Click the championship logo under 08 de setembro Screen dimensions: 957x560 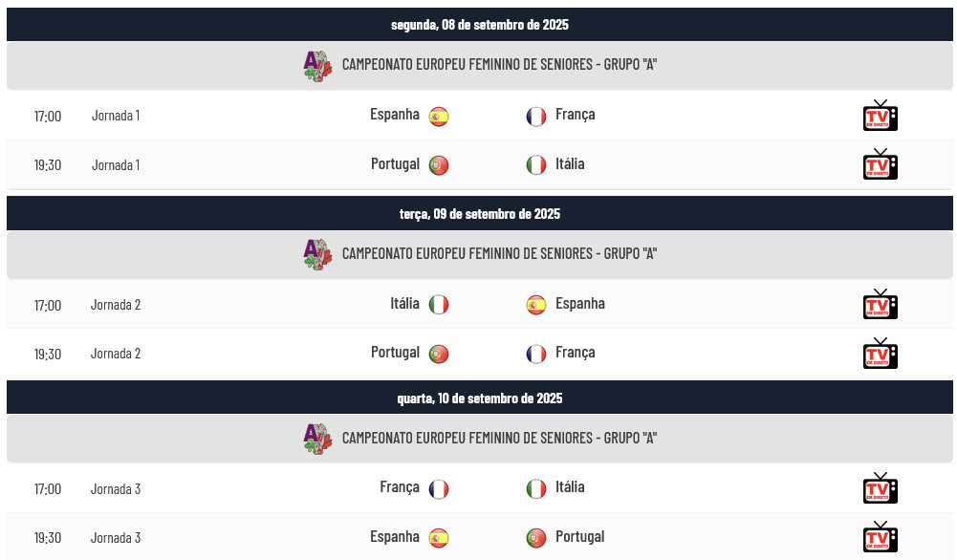317,66
